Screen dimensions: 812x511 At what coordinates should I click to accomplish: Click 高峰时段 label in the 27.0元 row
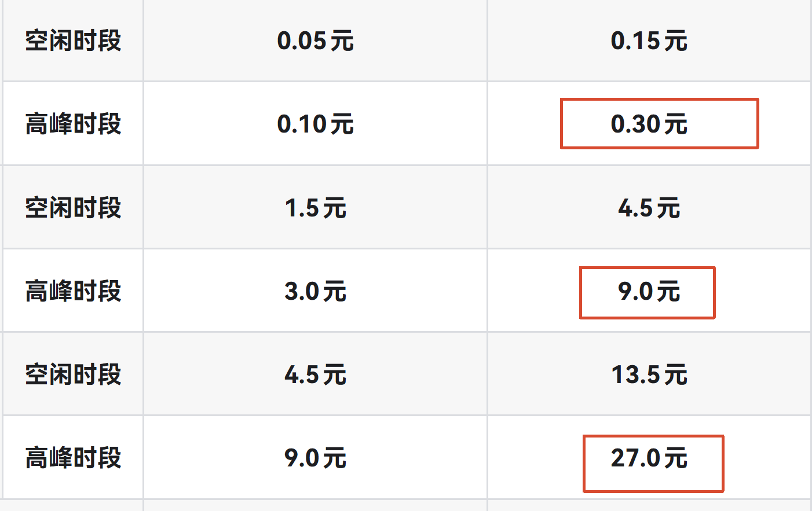73,458
